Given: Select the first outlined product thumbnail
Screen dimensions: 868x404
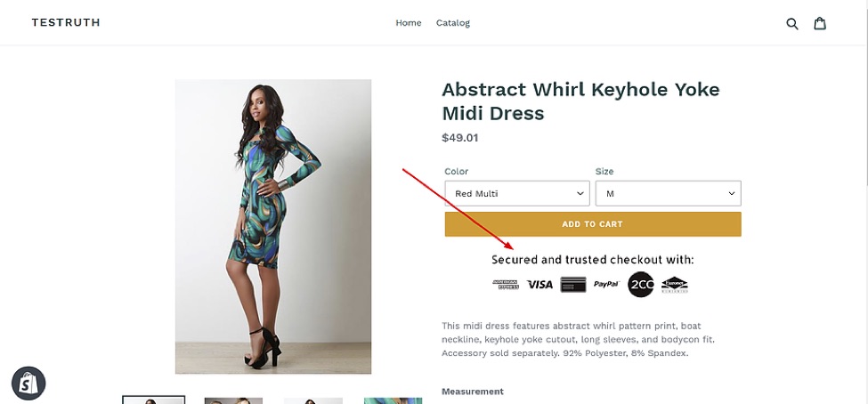Looking at the screenshot, I should [x=154, y=400].
